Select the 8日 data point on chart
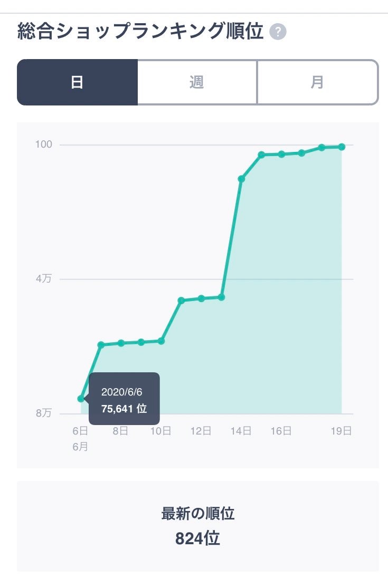Screen dimensions: 388x588 [121, 343]
